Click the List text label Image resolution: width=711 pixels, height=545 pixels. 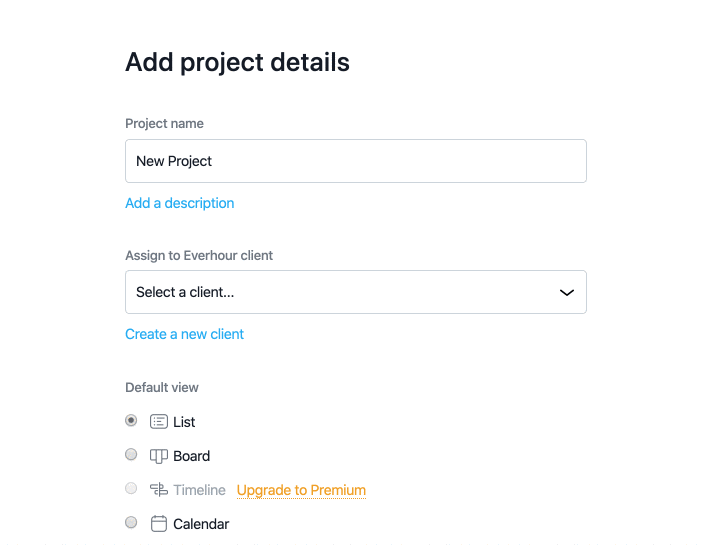point(184,422)
